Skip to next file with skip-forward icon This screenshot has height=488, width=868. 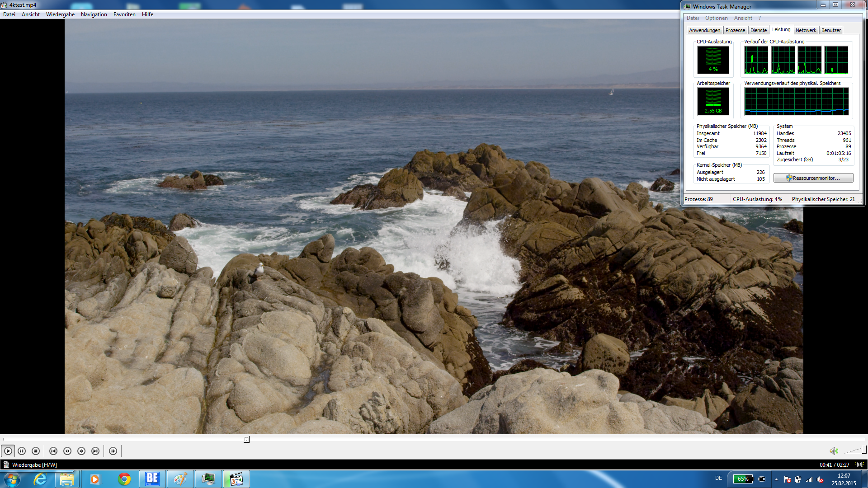tap(95, 451)
